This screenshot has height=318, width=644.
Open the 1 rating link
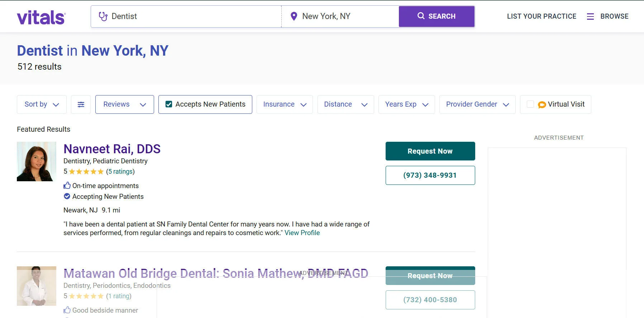tap(119, 296)
